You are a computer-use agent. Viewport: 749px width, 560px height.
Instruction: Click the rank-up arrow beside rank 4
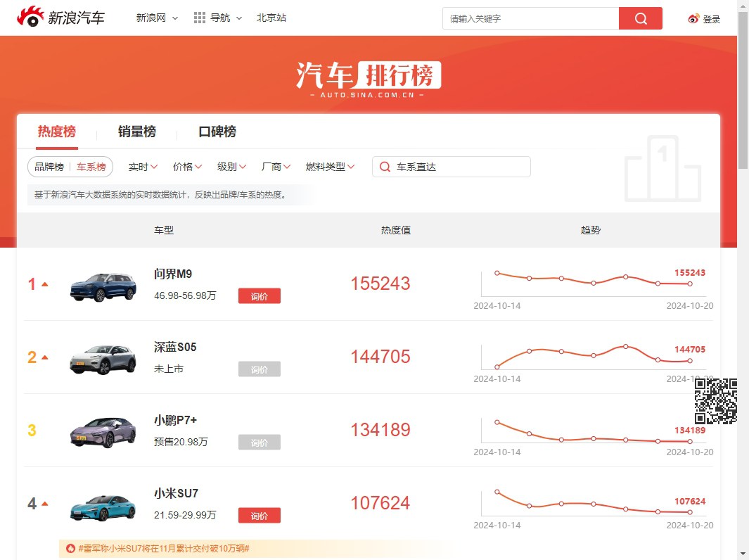[x=45, y=504]
